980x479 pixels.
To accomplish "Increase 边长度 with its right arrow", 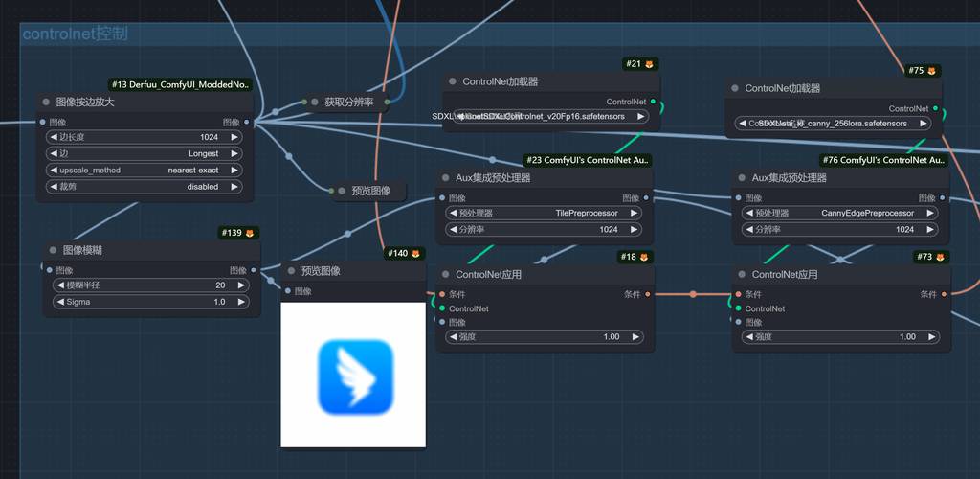I will 234,137.
